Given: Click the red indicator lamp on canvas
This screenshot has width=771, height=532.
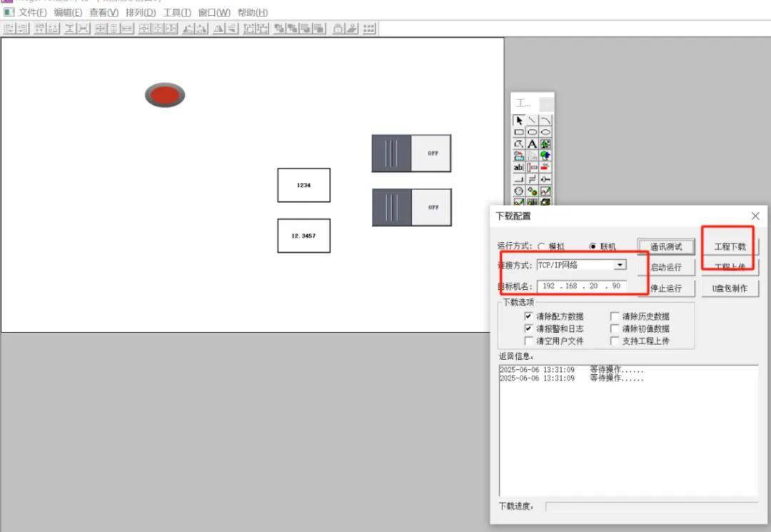Looking at the screenshot, I should (x=165, y=95).
